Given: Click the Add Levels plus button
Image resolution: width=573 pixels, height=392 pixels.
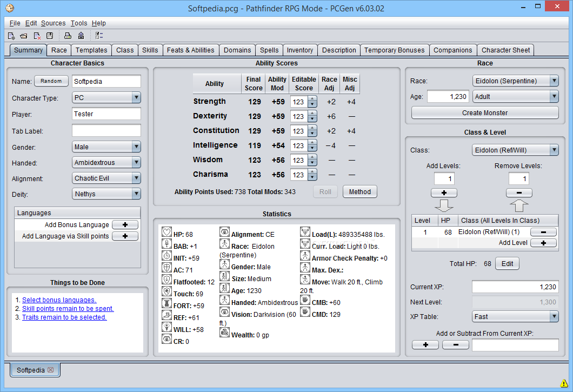Looking at the screenshot, I should [x=444, y=192].
